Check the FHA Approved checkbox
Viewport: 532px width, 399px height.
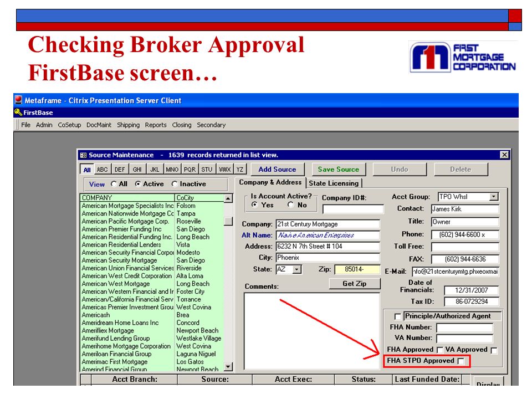click(x=440, y=350)
